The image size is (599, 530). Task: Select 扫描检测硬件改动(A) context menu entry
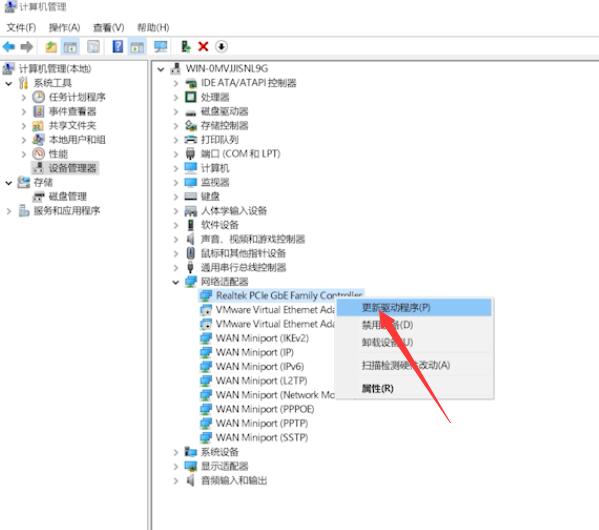[x=414, y=365]
